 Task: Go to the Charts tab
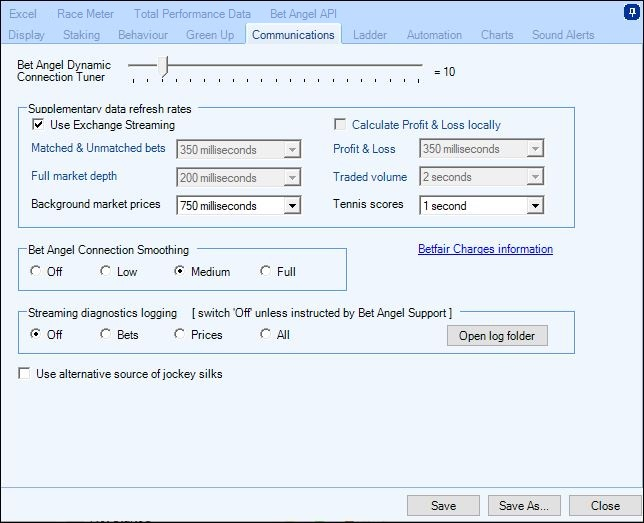coord(497,35)
